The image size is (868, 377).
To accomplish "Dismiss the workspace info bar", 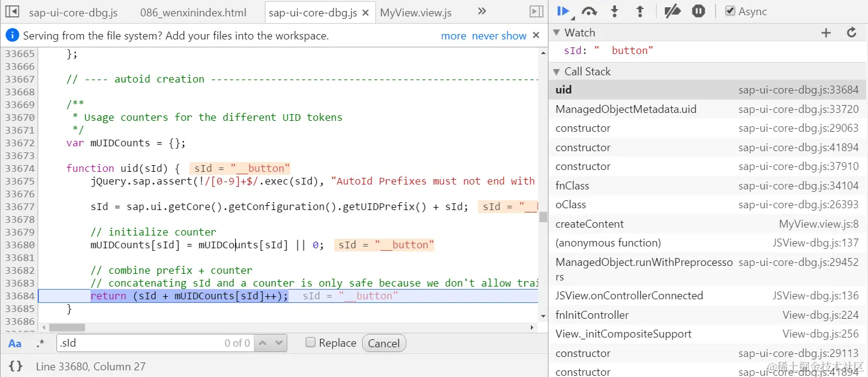I will [x=536, y=35].
